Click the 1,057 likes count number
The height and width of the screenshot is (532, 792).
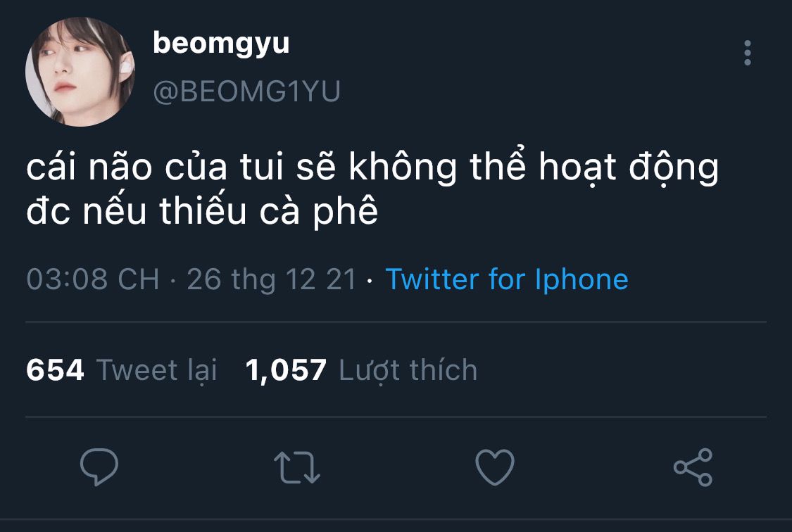tap(286, 370)
